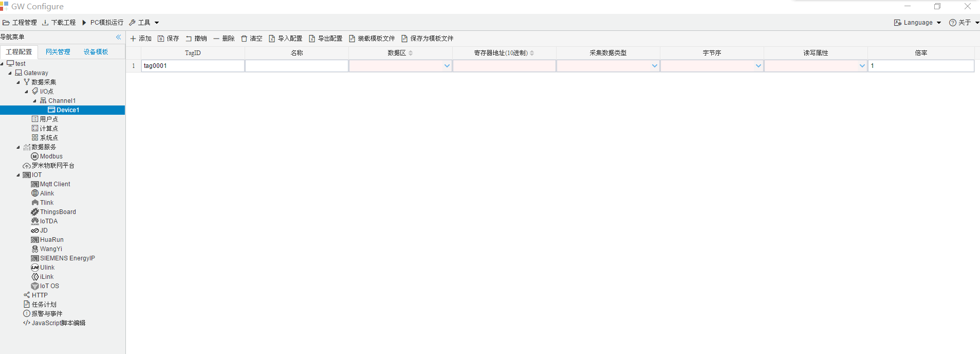Viewport: 980px width, 354px height.
Task: Select the 工程配置 tab
Action: 19,52
